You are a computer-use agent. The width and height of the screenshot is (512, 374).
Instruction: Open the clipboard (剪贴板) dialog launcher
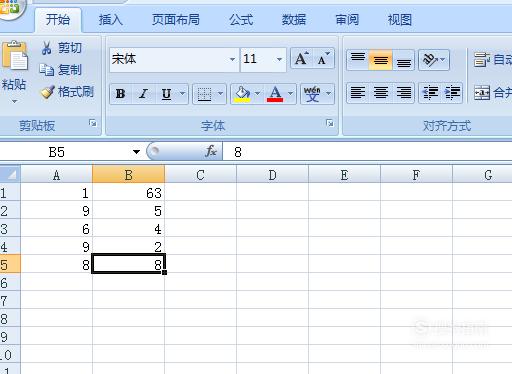[93, 123]
